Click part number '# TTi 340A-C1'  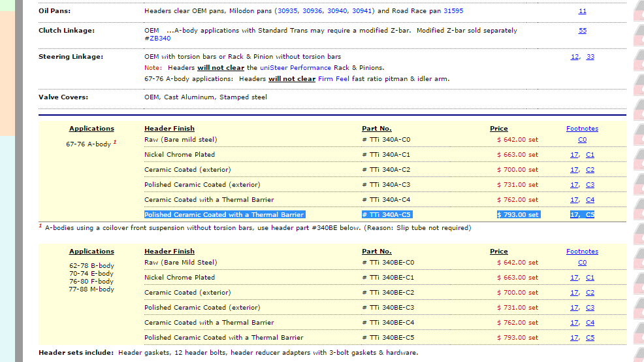pos(386,155)
